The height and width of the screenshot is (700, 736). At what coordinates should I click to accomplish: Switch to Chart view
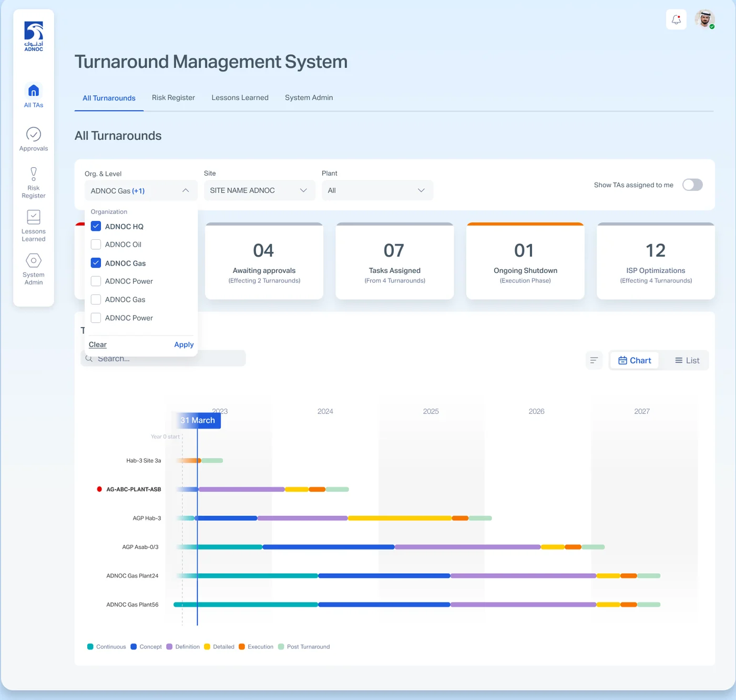(x=635, y=360)
